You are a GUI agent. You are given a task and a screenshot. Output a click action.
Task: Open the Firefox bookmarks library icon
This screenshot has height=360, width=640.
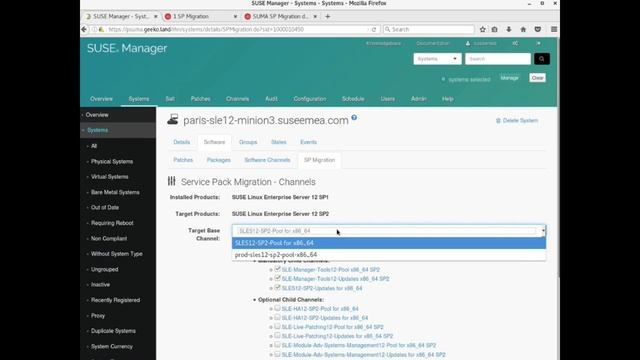click(495, 29)
